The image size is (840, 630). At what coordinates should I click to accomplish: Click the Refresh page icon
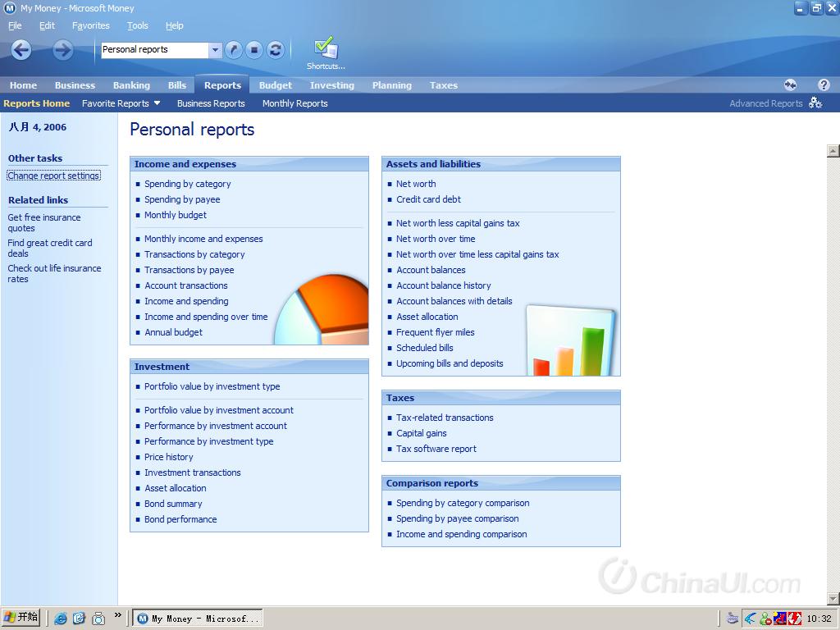point(276,50)
